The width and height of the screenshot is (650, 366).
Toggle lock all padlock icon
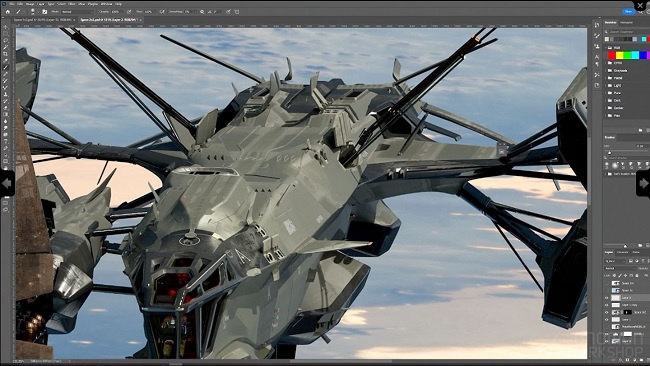coord(637,276)
